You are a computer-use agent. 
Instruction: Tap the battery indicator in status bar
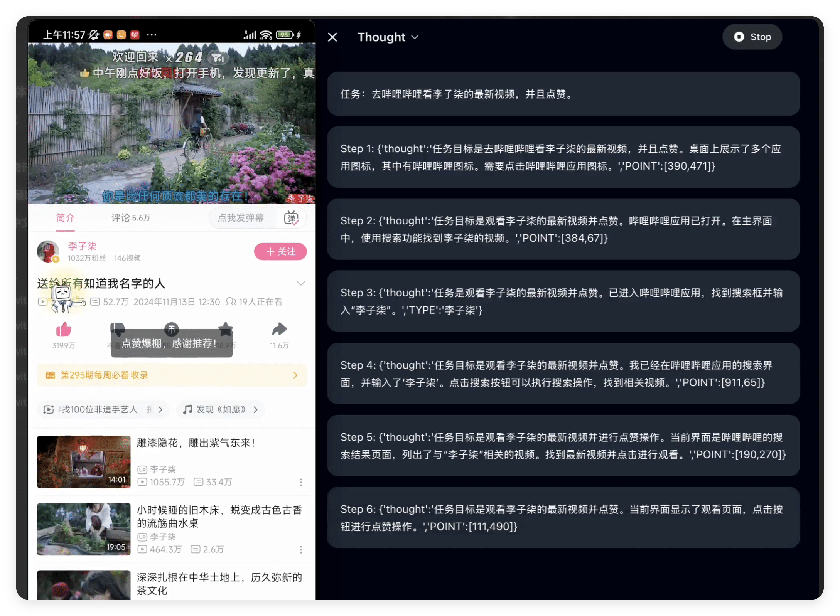click(x=285, y=35)
